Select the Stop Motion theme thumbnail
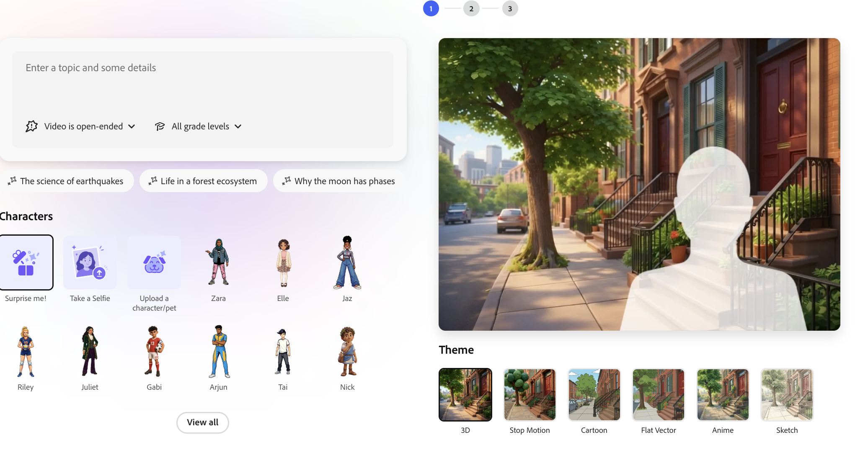The width and height of the screenshot is (868, 468). pyautogui.click(x=530, y=395)
